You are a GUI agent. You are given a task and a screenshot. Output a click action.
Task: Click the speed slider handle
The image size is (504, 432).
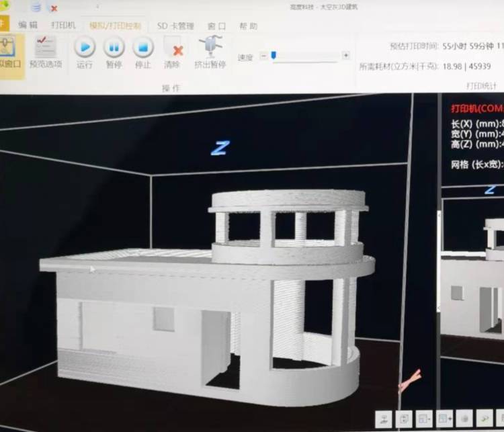(274, 56)
